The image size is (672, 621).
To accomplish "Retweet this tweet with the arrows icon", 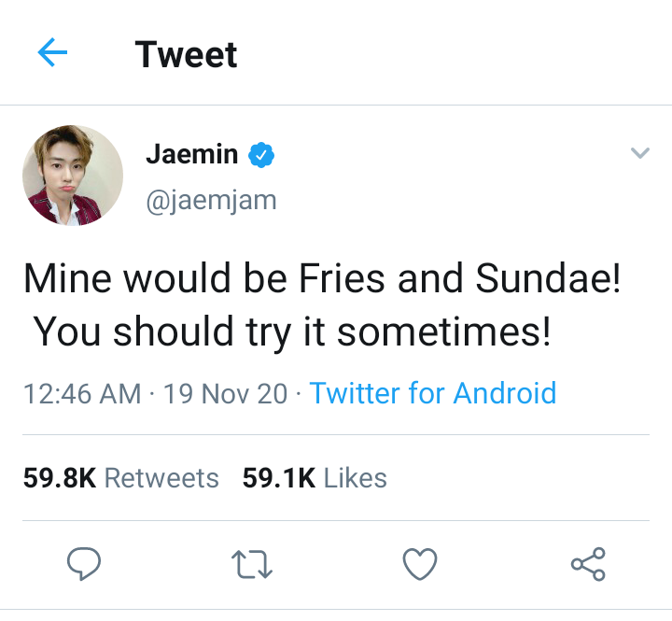I will click(249, 563).
